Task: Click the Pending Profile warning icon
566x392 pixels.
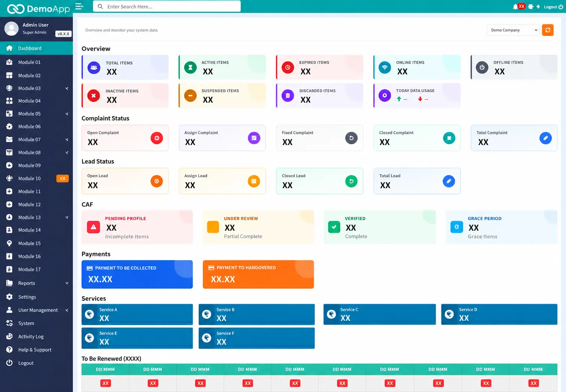Action: pyautogui.click(x=94, y=227)
